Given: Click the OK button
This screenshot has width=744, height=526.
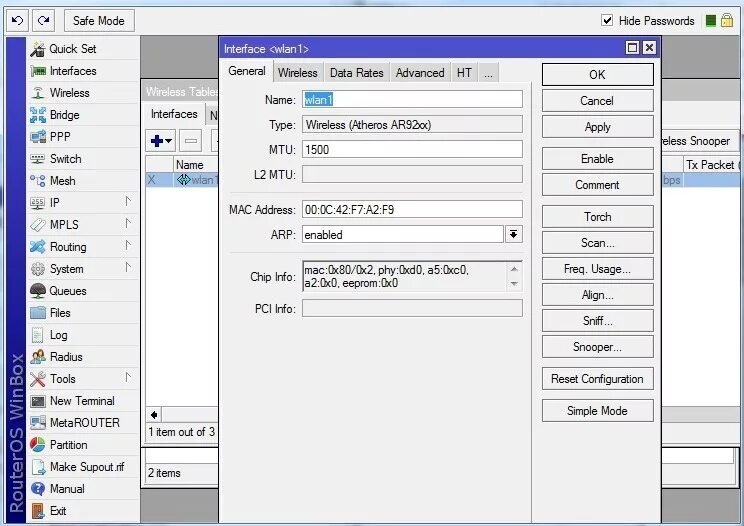Looking at the screenshot, I should pos(597,74).
